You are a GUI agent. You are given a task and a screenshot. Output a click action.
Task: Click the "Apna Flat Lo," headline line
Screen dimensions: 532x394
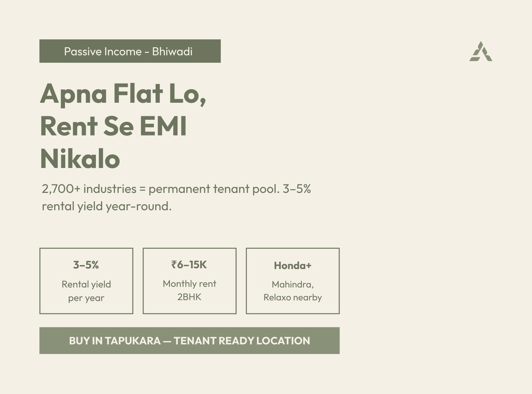(123, 94)
